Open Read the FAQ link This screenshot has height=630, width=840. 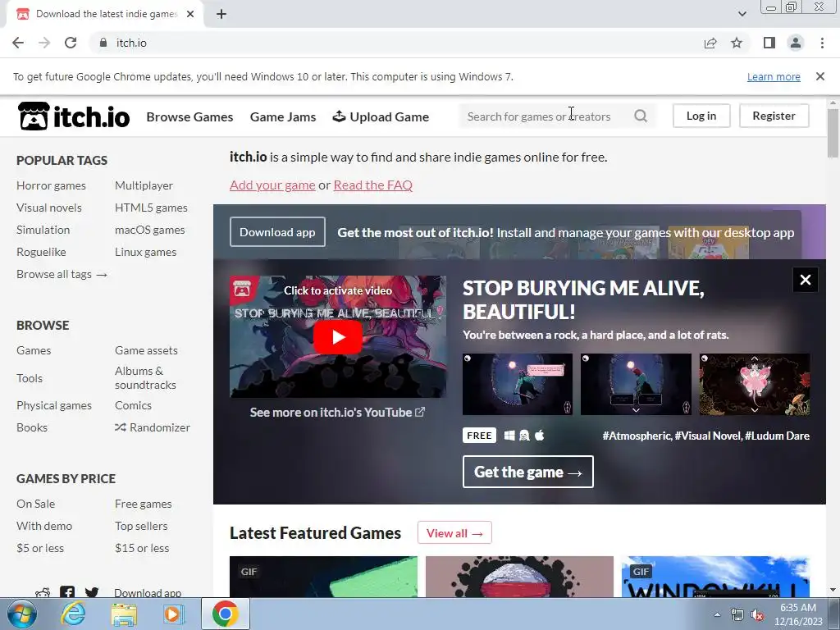[373, 185]
